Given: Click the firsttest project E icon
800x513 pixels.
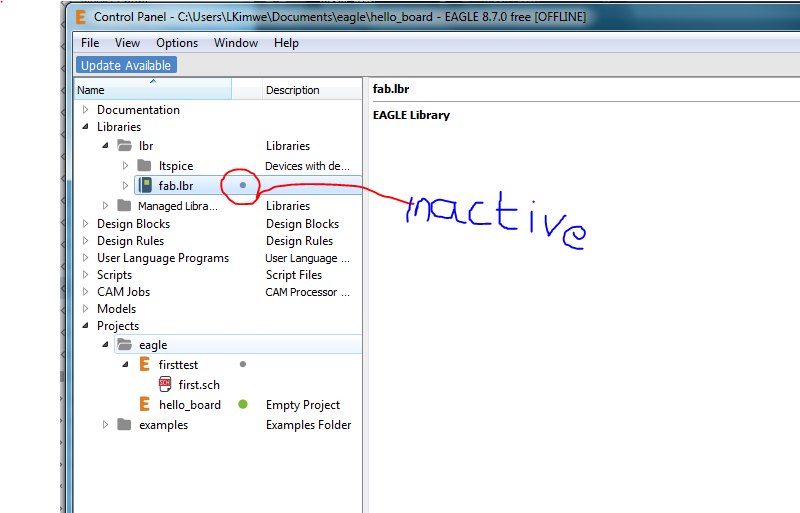Looking at the screenshot, I should pos(145,364).
